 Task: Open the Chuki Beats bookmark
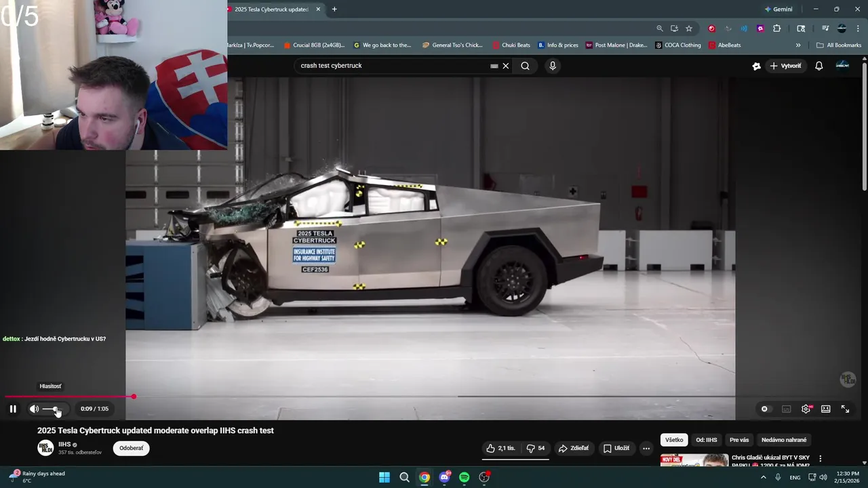[511, 45]
